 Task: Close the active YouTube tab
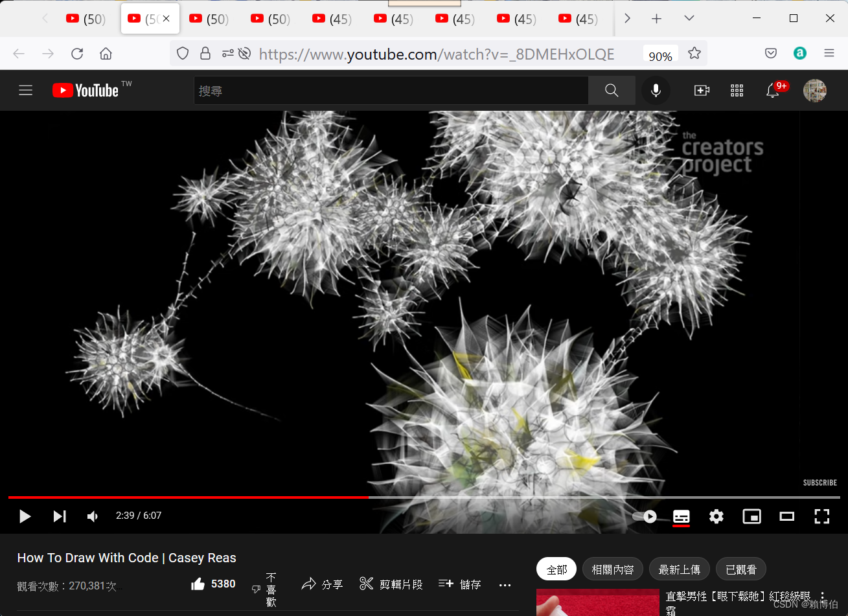166,19
